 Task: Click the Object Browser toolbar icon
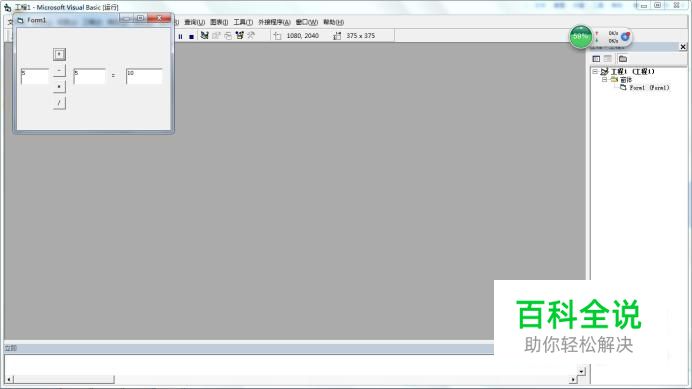(239, 35)
